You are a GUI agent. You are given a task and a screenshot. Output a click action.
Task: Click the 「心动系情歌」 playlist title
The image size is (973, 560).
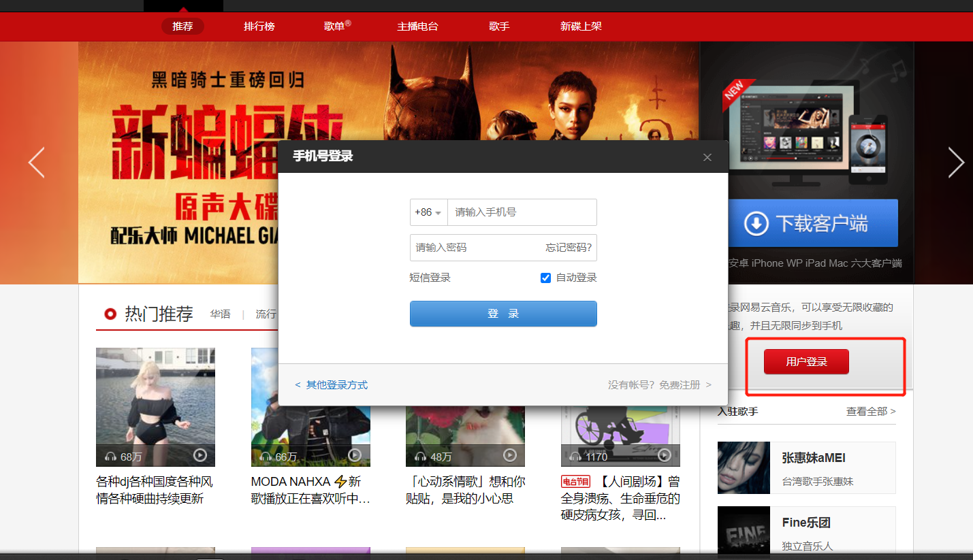[x=466, y=490]
